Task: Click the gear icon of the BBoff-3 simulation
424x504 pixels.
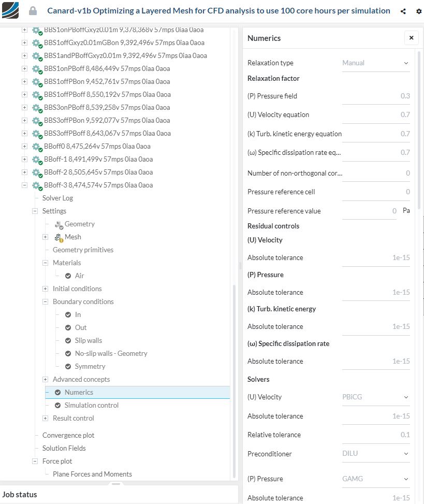Action: point(36,185)
